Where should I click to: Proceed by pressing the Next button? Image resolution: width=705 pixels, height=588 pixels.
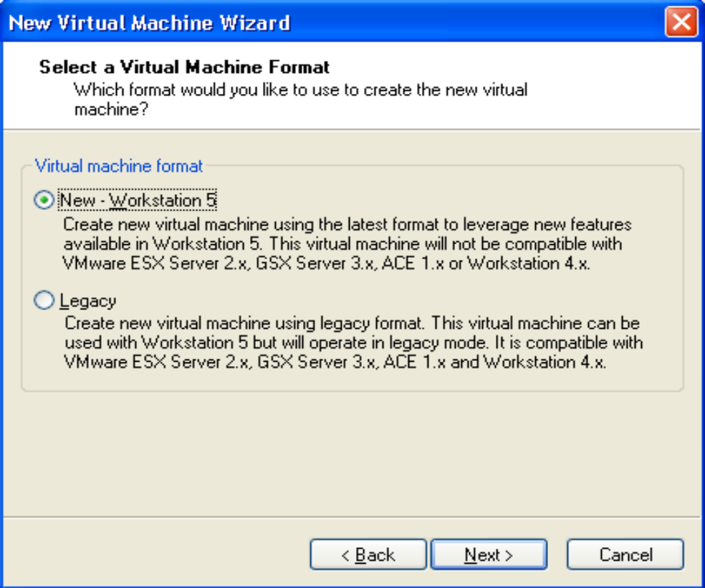[x=488, y=555]
